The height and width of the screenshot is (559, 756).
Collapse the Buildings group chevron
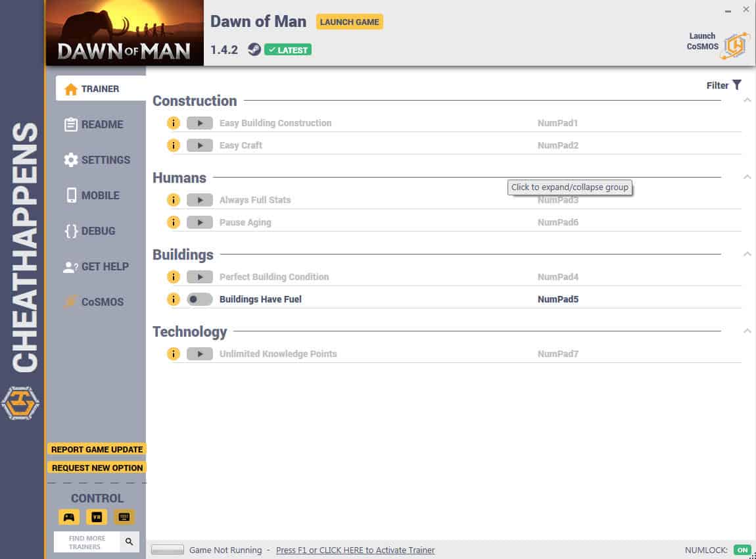(x=747, y=254)
